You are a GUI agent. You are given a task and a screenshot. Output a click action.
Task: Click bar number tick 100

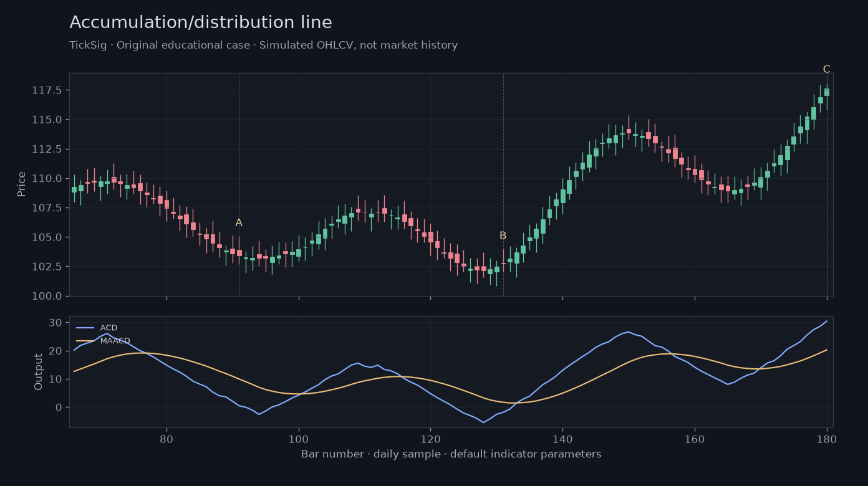(x=299, y=438)
